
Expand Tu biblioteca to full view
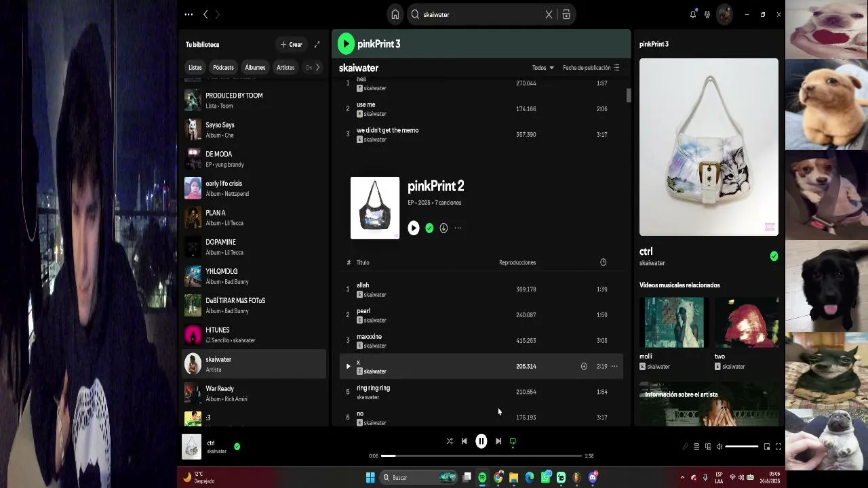(317, 45)
